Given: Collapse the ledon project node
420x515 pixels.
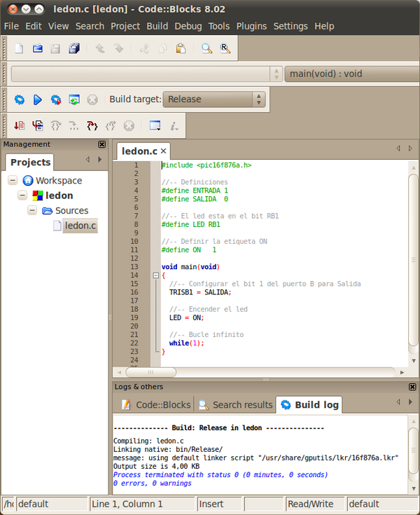Looking at the screenshot, I should click(x=23, y=195).
